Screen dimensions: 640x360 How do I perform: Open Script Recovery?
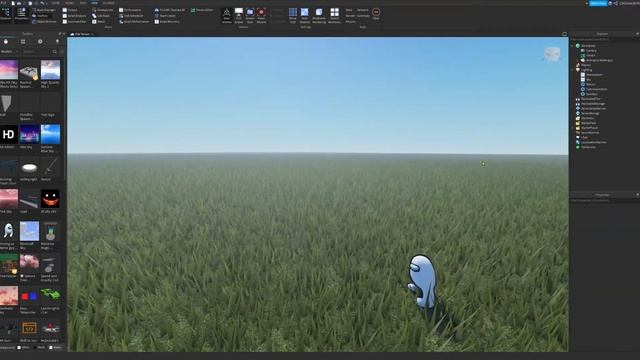click(x=167, y=21)
